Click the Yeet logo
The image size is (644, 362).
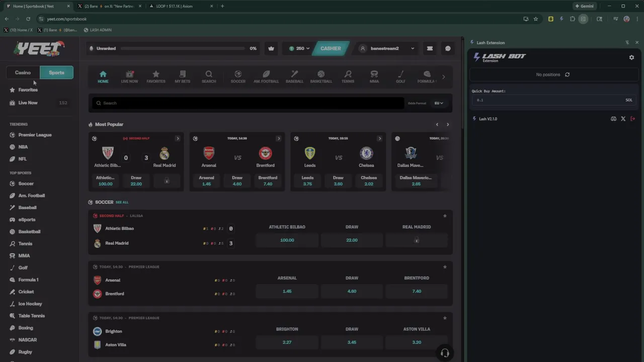click(x=39, y=49)
